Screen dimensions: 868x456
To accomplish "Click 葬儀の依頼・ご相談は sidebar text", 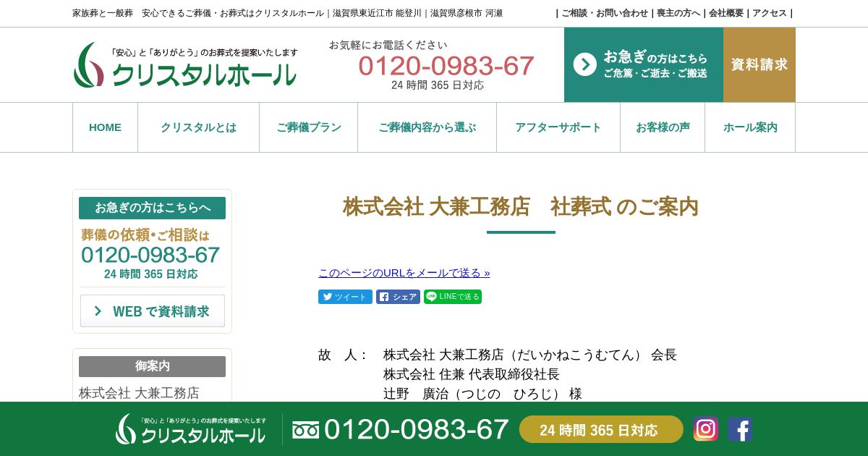I will (x=145, y=235).
